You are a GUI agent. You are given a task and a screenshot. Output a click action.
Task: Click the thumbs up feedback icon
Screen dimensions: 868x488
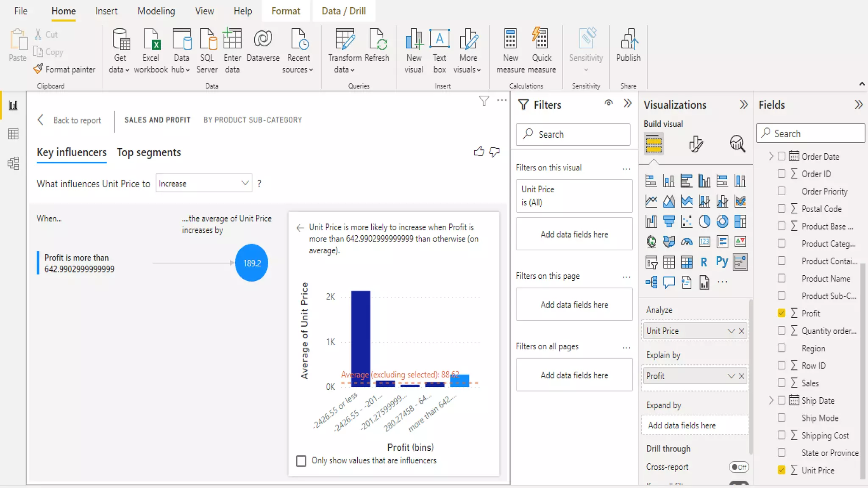479,152
